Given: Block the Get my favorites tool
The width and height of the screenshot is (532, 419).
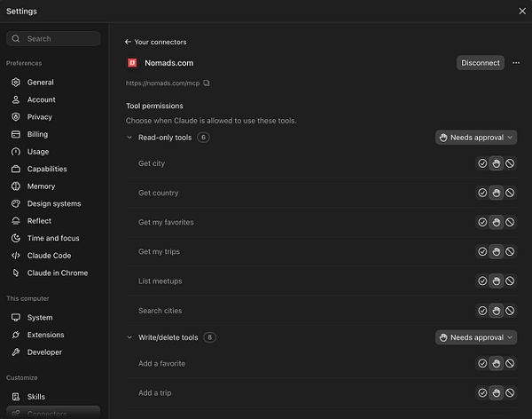Looking at the screenshot, I should (510, 222).
